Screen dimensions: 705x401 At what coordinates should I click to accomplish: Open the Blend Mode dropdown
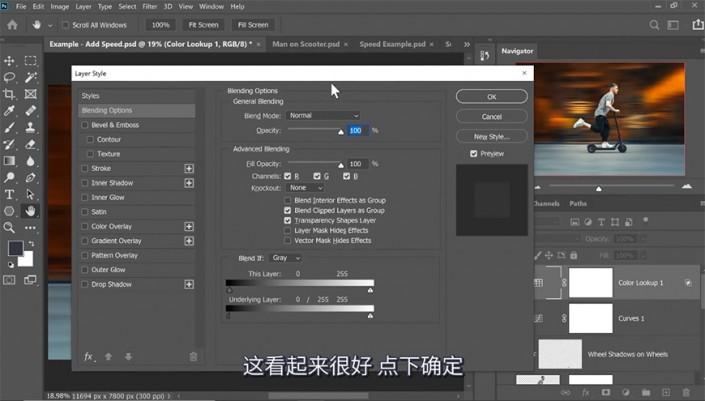pos(323,116)
